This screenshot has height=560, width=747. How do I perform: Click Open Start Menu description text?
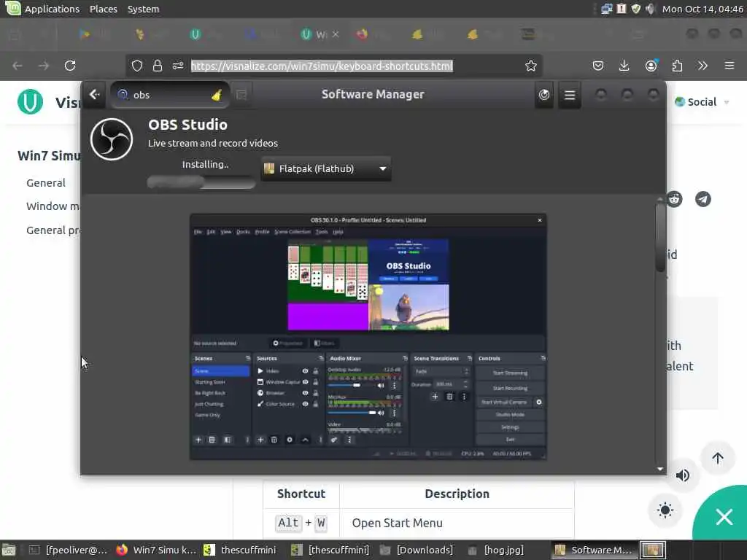(398, 523)
